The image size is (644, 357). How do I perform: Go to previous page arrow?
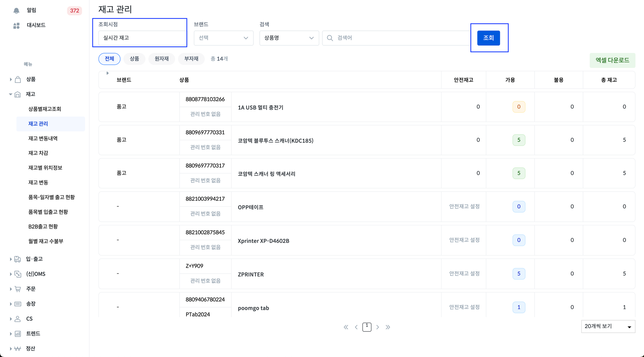click(x=356, y=327)
